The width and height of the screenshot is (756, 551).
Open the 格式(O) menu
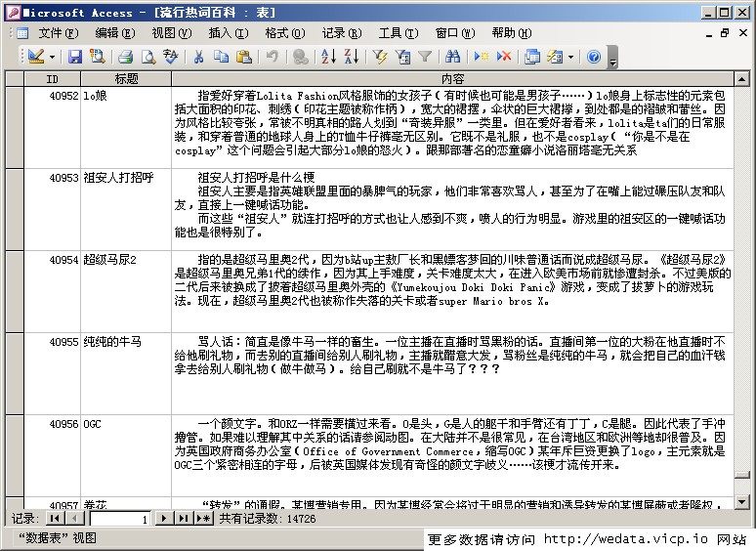click(285, 33)
